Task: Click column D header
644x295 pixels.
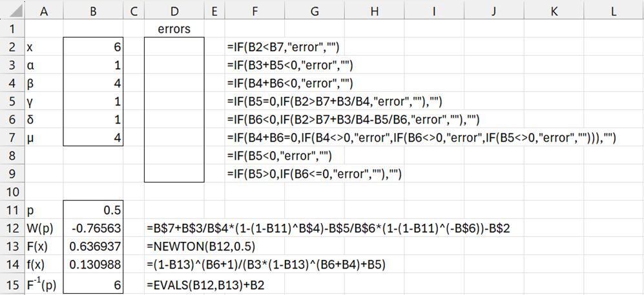Action: [174, 11]
